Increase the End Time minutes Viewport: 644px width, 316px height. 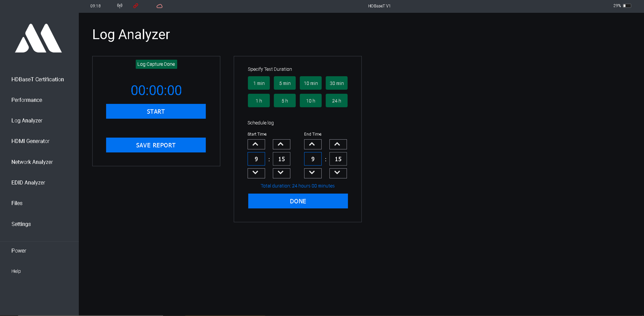pos(338,144)
